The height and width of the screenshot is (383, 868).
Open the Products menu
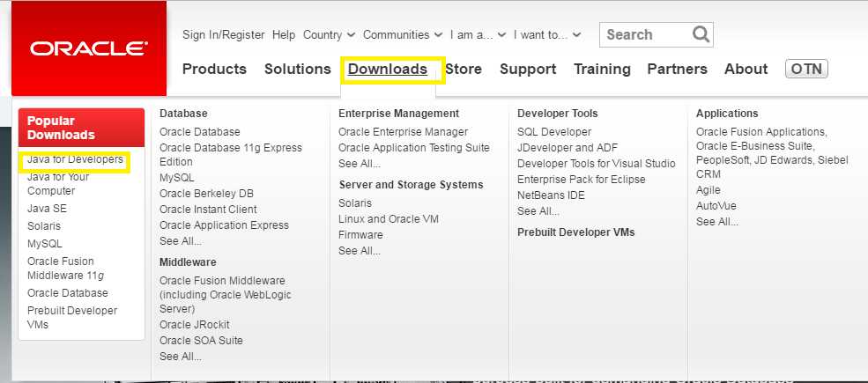pos(214,70)
